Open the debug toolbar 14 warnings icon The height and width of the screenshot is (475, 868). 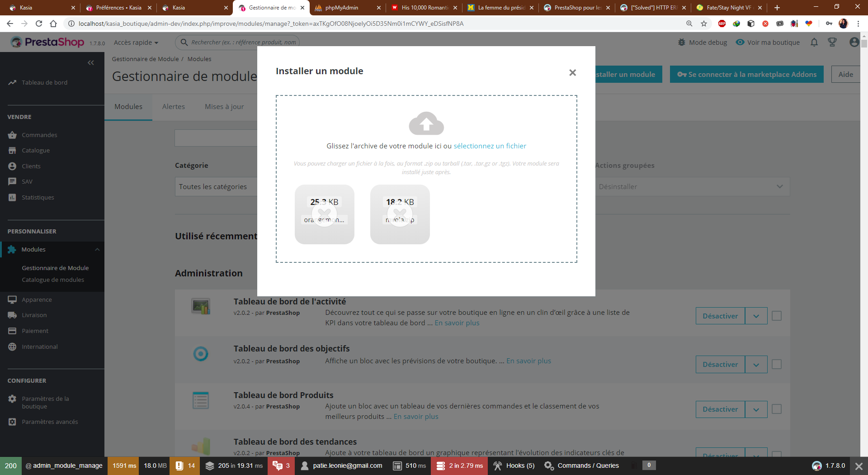click(x=185, y=465)
